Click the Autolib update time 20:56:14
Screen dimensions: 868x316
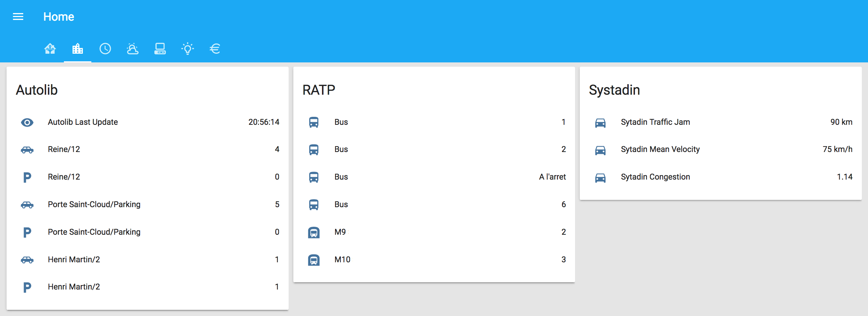click(264, 122)
